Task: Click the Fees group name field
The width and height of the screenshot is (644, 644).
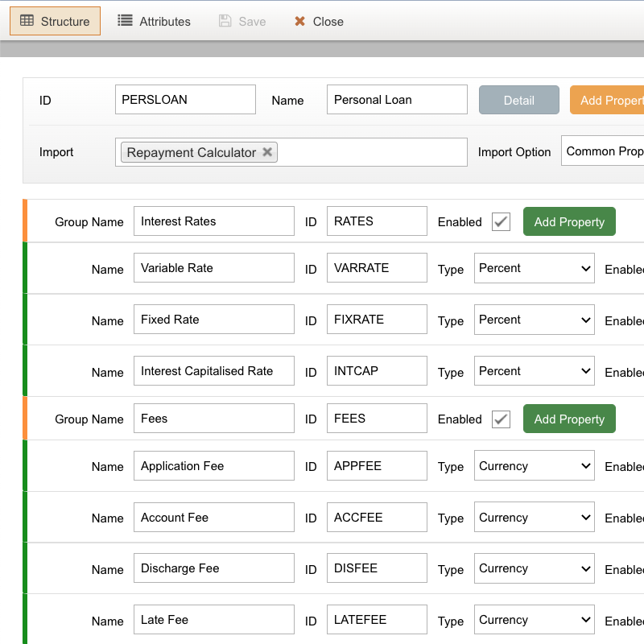Action: tap(214, 418)
